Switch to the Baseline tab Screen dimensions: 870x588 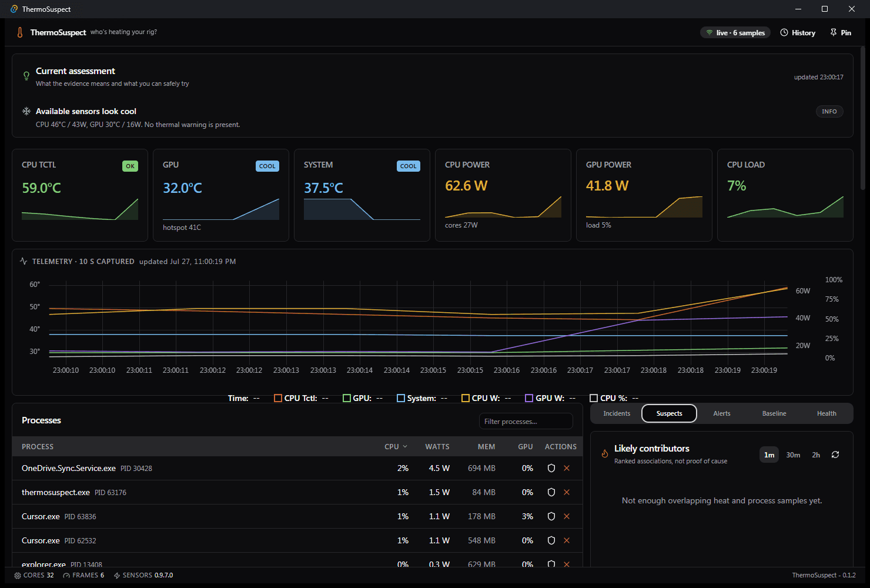pos(774,413)
